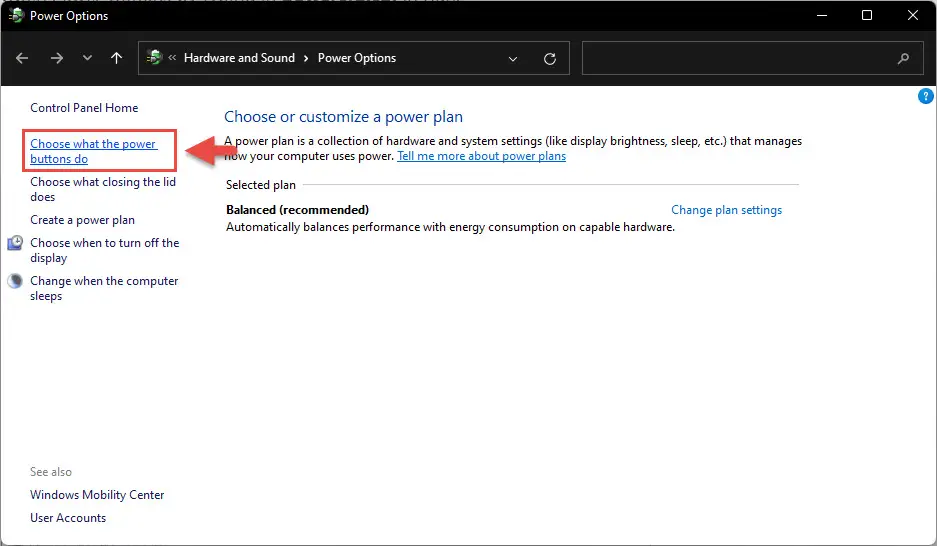Open Control Panel Home
Screen dimensions: 937x546
click(x=84, y=108)
